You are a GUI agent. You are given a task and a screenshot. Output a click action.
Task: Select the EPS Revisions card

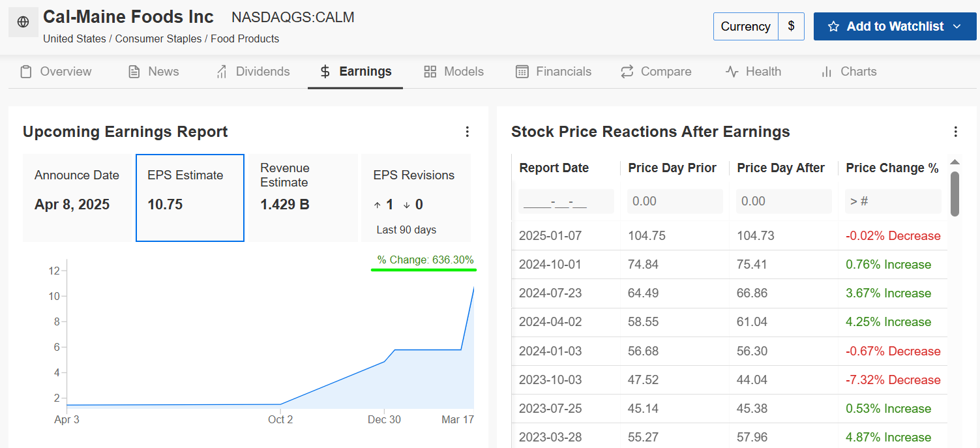(415, 198)
